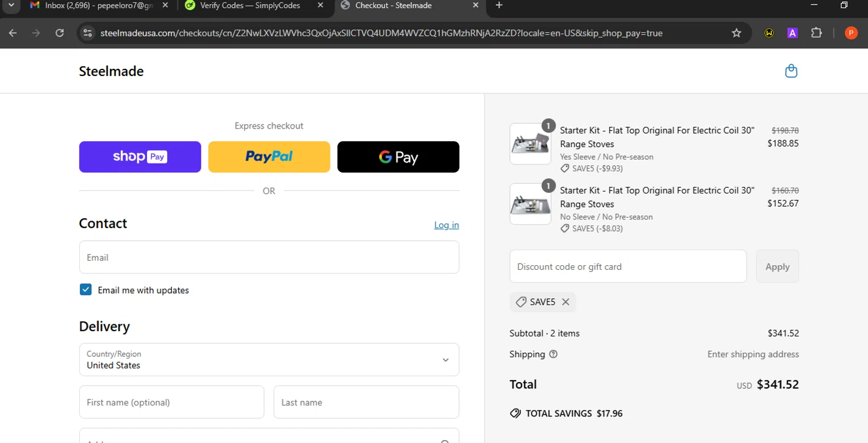Open the tab search dropdown arrow
The width and height of the screenshot is (868, 443).
10,5
